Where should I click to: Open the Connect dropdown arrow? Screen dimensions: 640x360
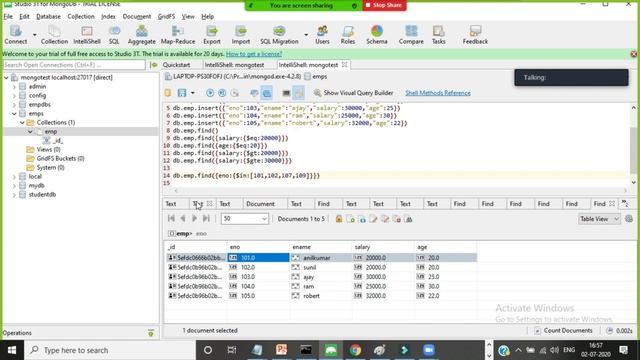(x=34, y=35)
